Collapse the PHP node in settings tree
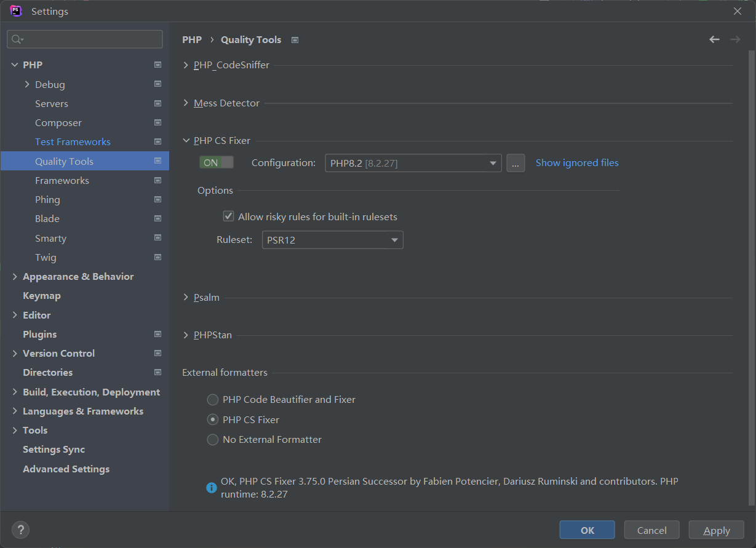Screen dimensions: 756x548 [x=15, y=65]
